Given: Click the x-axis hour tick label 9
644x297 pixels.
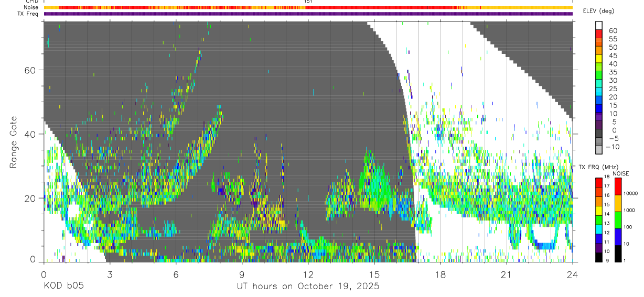Looking at the screenshot, I should (x=242, y=274).
